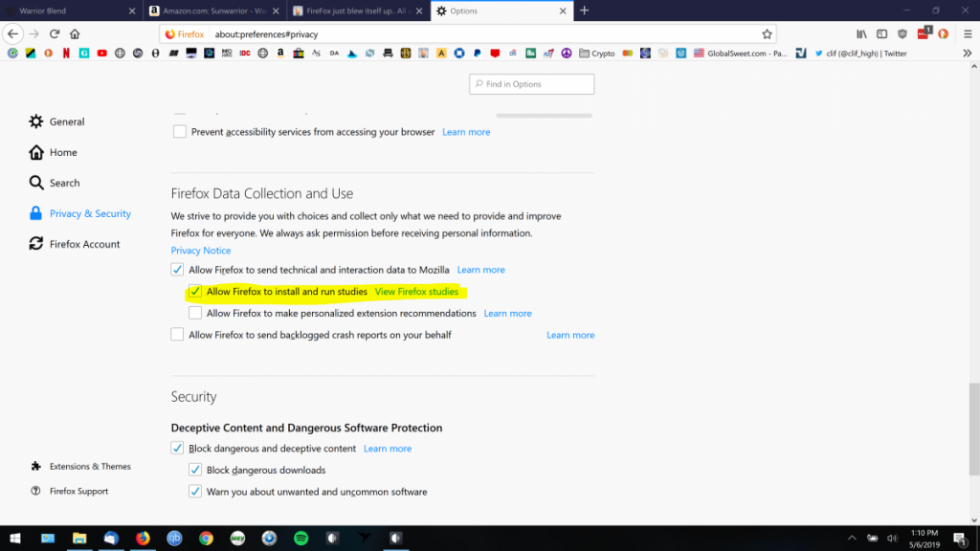Uncheck Block dangerous and deceptive content
Image resolution: width=980 pixels, height=551 pixels.
coord(177,448)
